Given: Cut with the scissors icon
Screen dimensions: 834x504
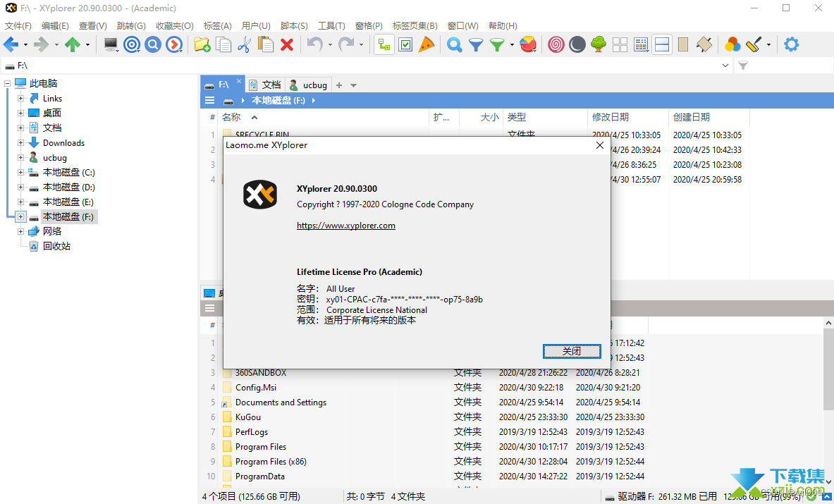Looking at the screenshot, I should pos(244,44).
